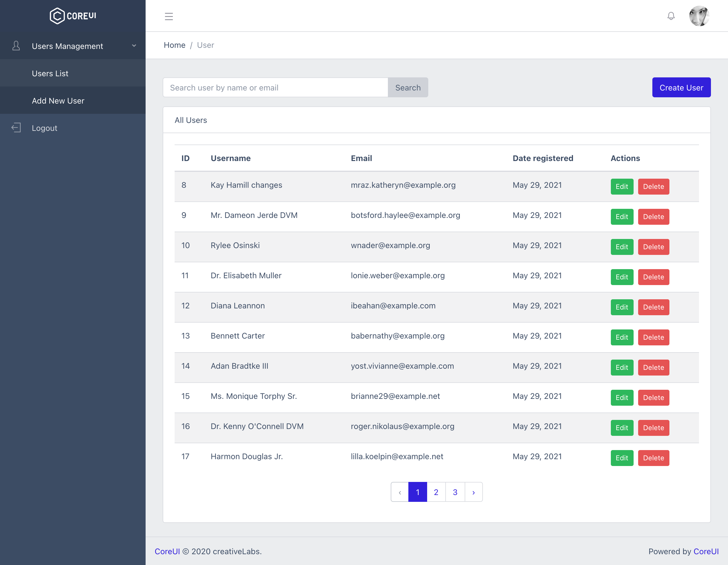The height and width of the screenshot is (565, 728).
Task: Click the Create User button
Action: [x=681, y=88]
